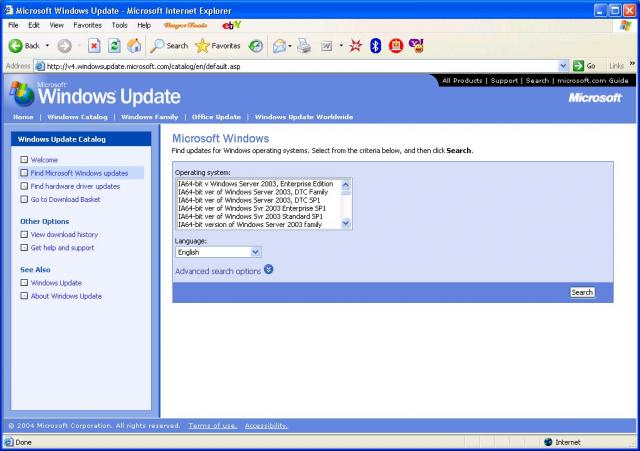Open the Windows Family nav link
The image size is (640, 451).
149,117
